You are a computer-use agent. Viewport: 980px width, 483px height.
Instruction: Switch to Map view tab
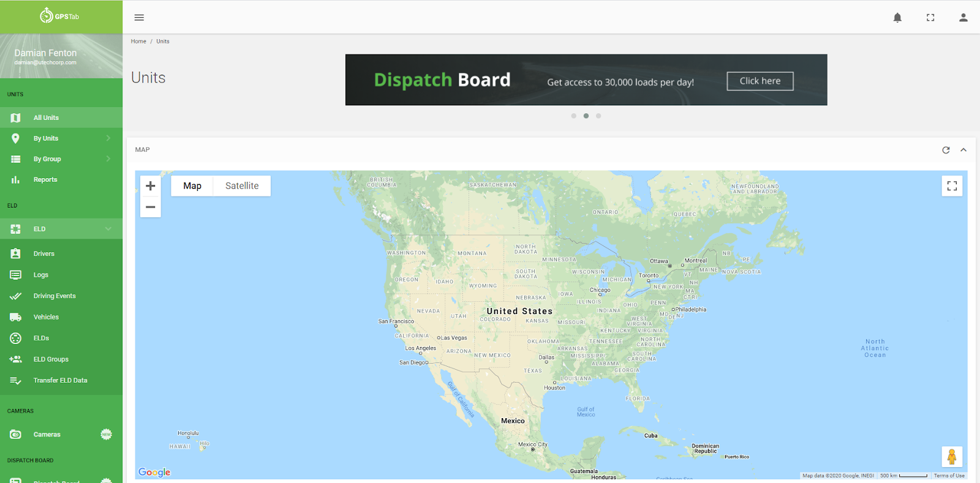tap(192, 186)
